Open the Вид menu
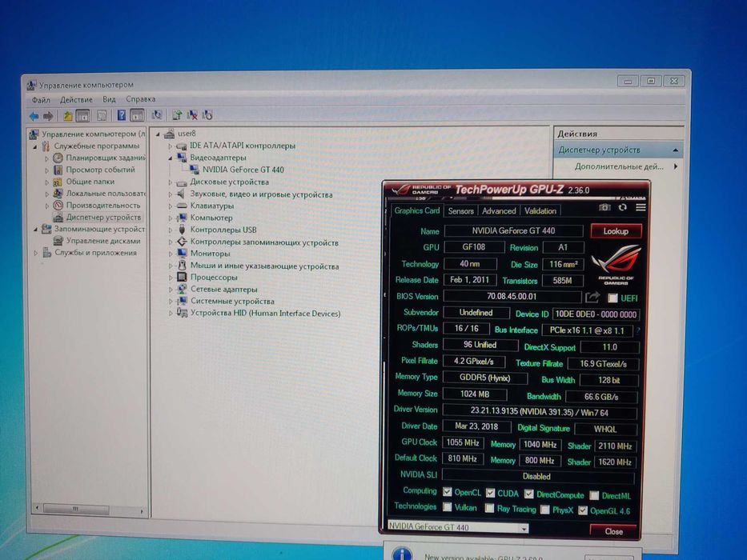Viewport: 747px width, 560px height. 109,99
